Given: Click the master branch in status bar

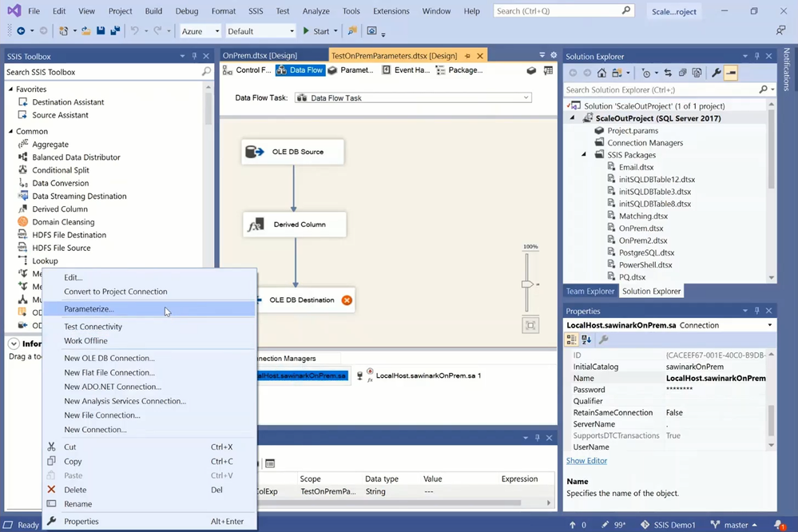Looking at the screenshot, I should [734, 524].
